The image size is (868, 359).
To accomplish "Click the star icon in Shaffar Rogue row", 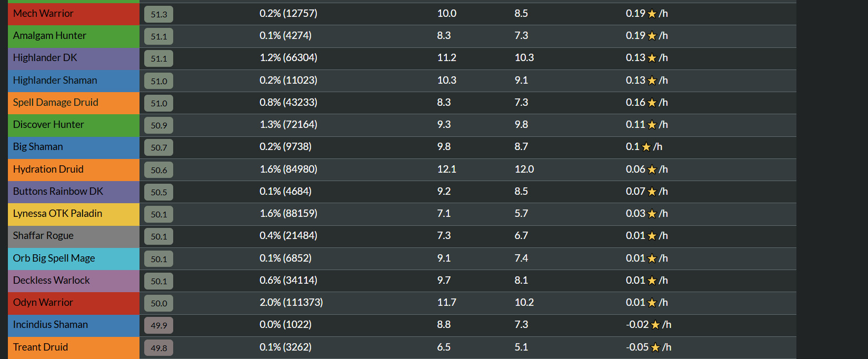I will [x=652, y=236].
